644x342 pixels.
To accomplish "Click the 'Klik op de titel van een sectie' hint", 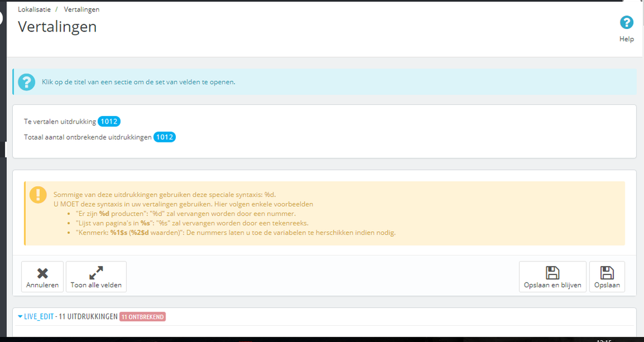I will pyautogui.click(x=138, y=82).
